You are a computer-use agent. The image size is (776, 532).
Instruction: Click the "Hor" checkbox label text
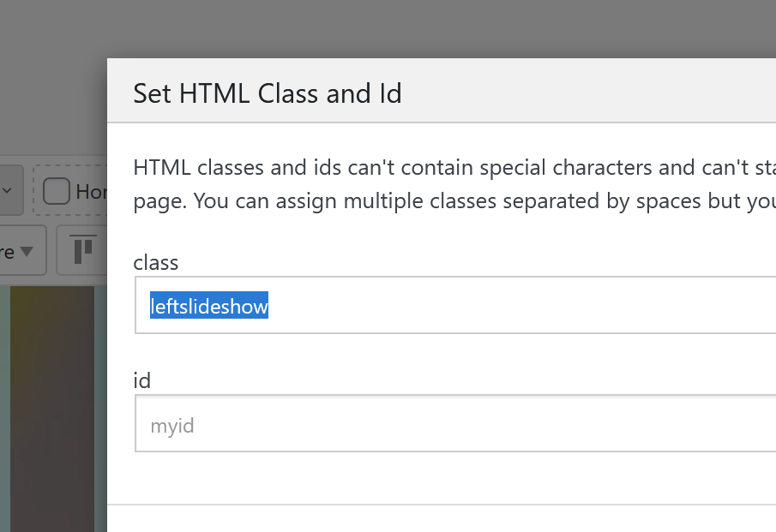(91, 191)
